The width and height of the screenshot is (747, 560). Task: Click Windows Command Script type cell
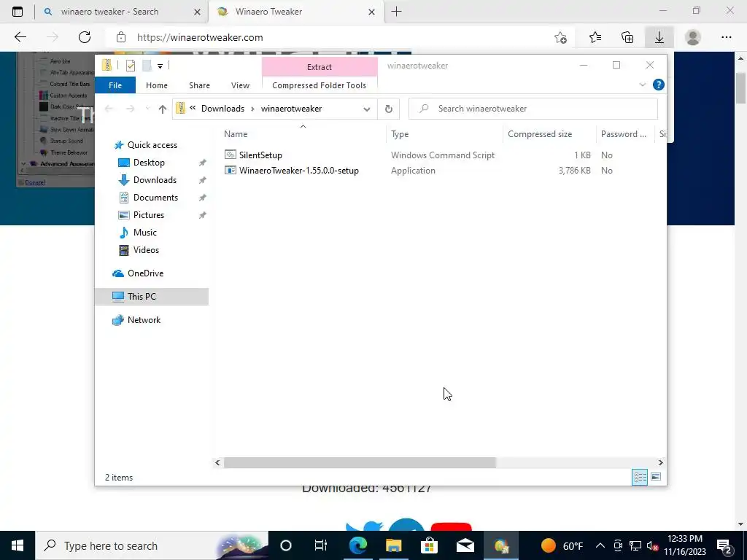coord(443,155)
